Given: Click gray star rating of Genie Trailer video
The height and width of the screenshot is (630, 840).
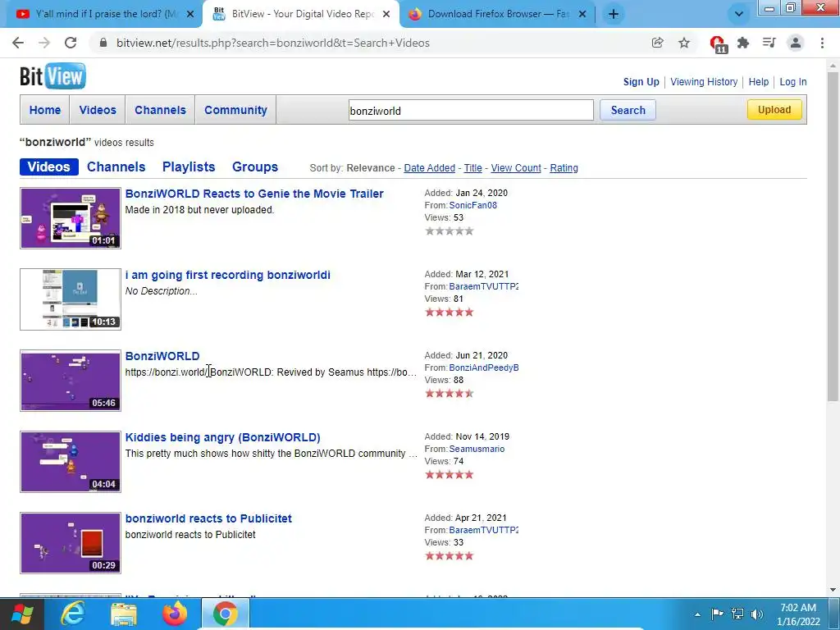Looking at the screenshot, I should pyautogui.click(x=450, y=231).
